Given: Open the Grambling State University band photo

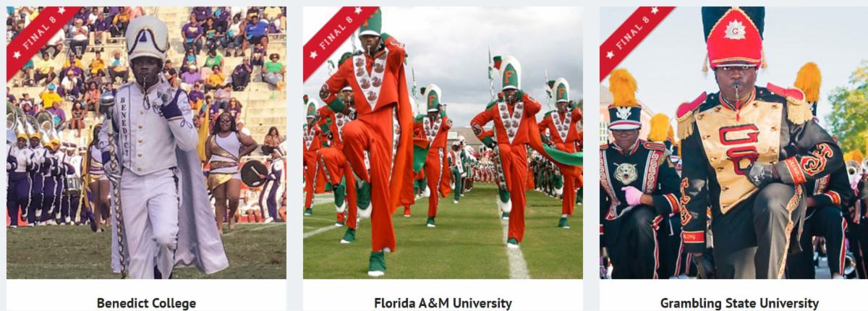Looking at the screenshot, I should pyautogui.click(x=733, y=142).
